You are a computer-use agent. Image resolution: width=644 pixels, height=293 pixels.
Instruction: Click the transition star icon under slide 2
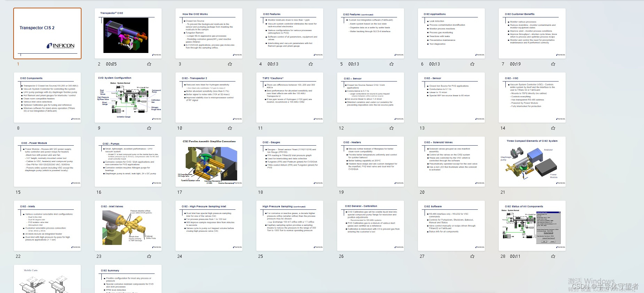[x=149, y=64]
